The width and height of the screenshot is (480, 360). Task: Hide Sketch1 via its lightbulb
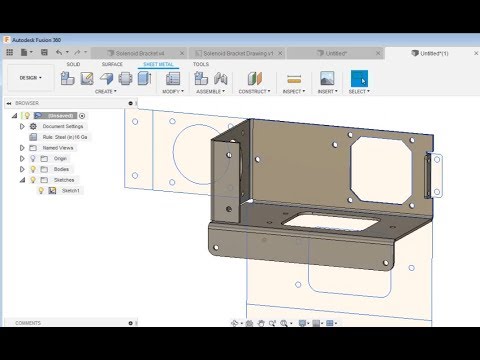(41, 190)
